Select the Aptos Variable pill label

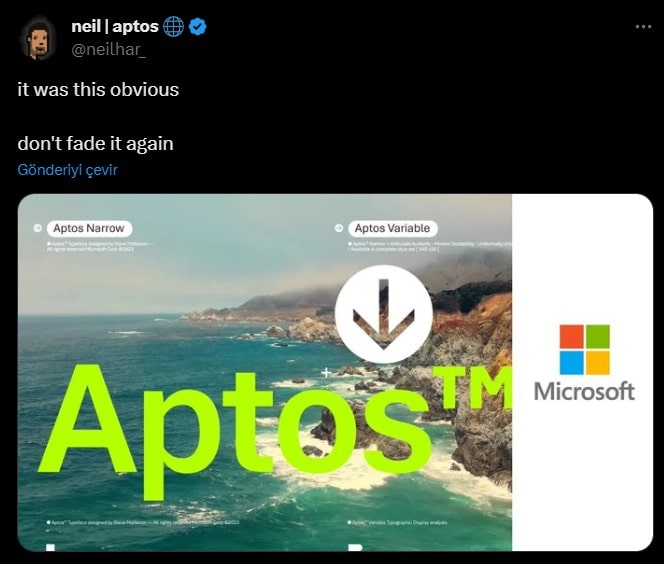click(393, 228)
